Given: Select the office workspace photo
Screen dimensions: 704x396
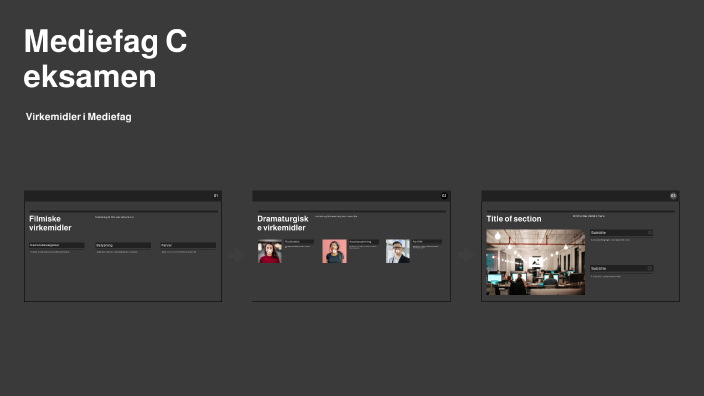Looking at the screenshot, I should tap(536, 262).
